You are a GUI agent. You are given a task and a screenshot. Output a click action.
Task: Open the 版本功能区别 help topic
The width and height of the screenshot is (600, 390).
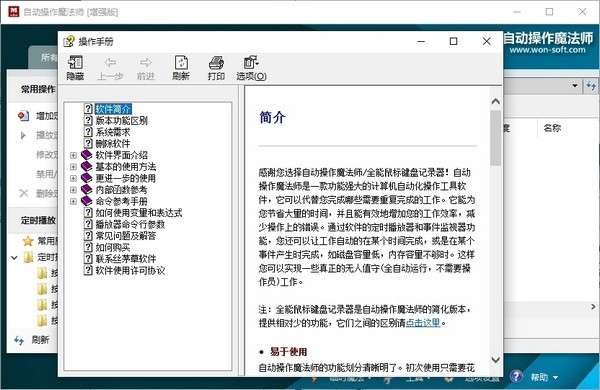[121, 121]
